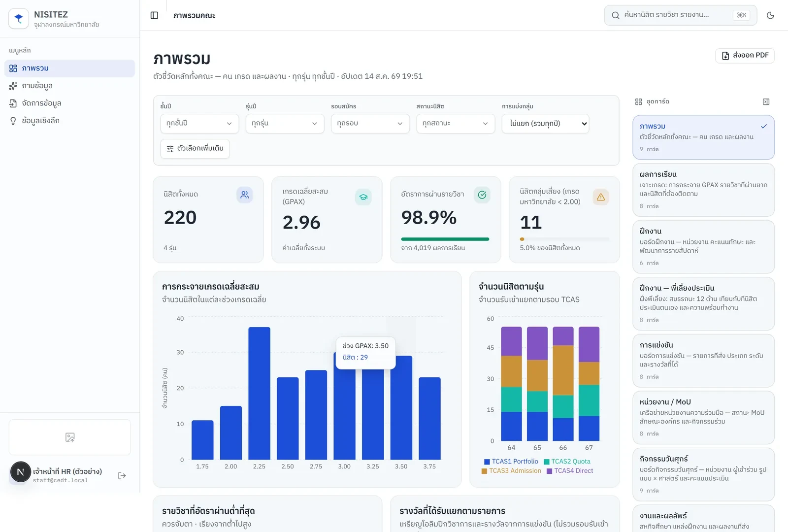This screenshot has width=788, height=532.
Task: Click the broken image placeholder in sidebar
Action: click(x=70, y=437)
